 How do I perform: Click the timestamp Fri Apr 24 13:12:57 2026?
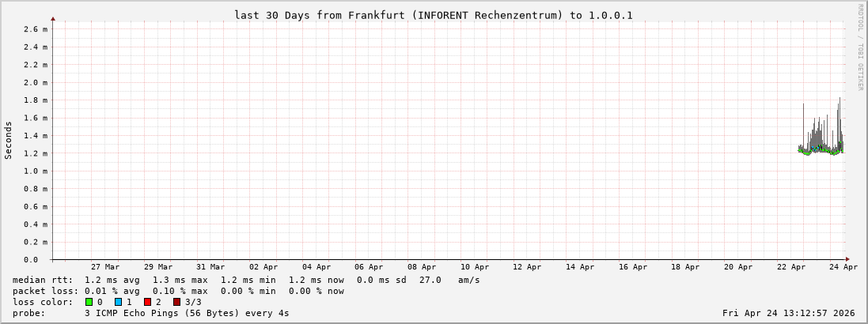(x=788, y=313)
